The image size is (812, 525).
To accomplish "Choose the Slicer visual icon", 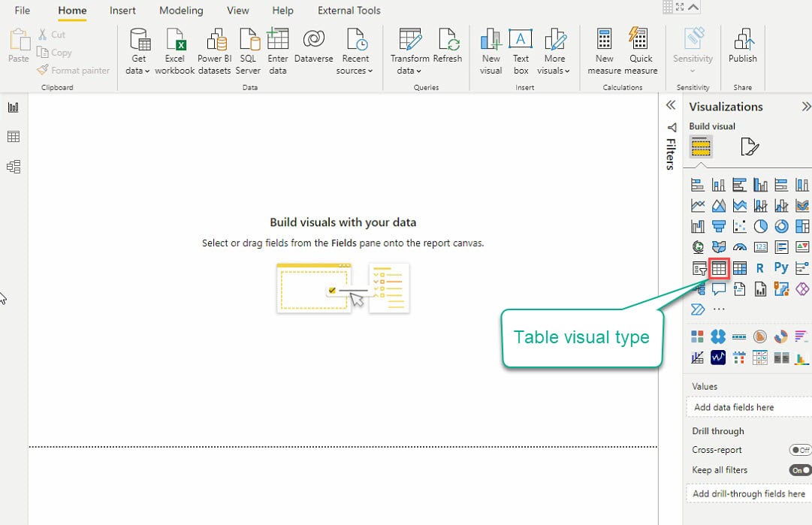I will (x=698, y=268).
